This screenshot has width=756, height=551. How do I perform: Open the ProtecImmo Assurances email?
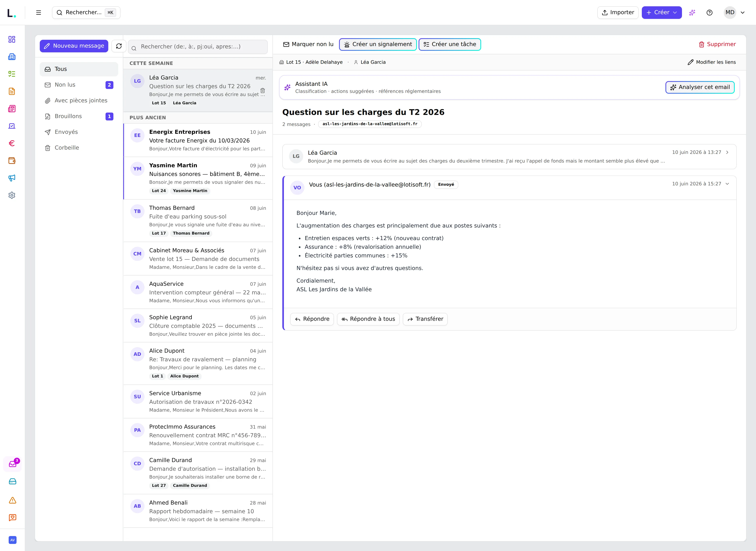pos(198,435)
